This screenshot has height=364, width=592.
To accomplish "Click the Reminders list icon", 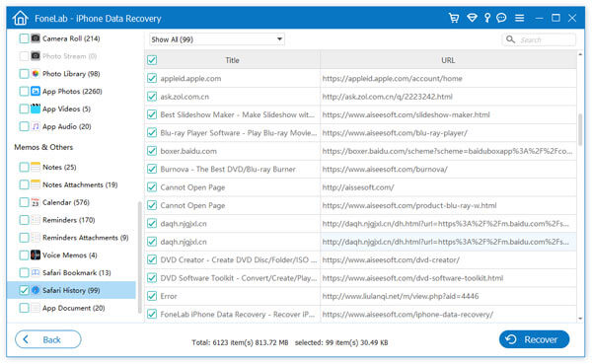I will coord(36,220).
